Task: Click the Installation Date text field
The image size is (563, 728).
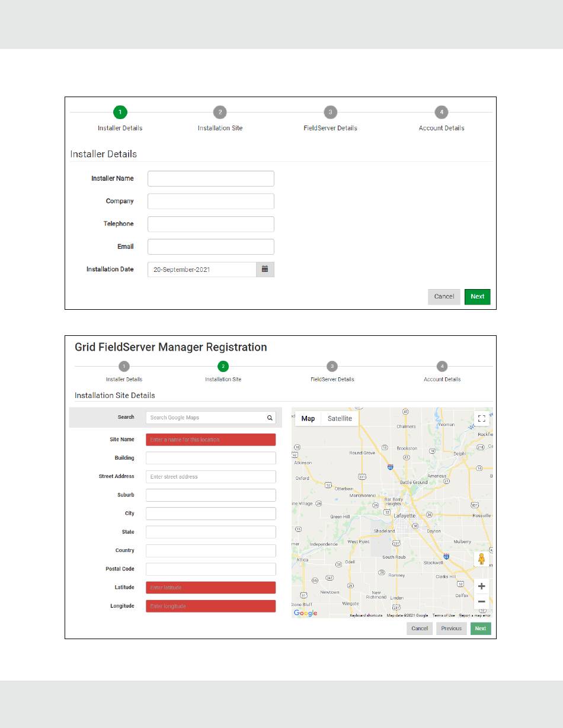Action: (x=202, y=269)
